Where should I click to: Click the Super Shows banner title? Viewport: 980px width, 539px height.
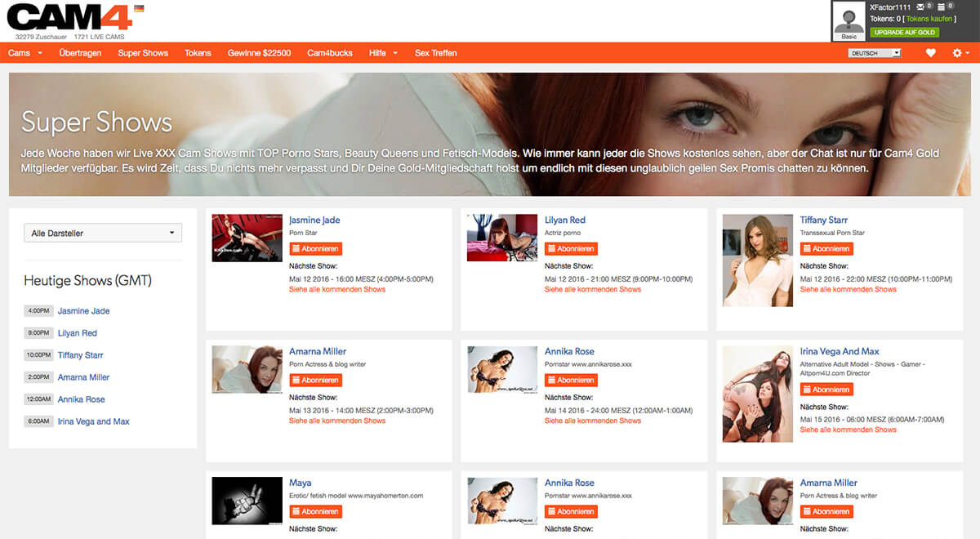[96, 122]
